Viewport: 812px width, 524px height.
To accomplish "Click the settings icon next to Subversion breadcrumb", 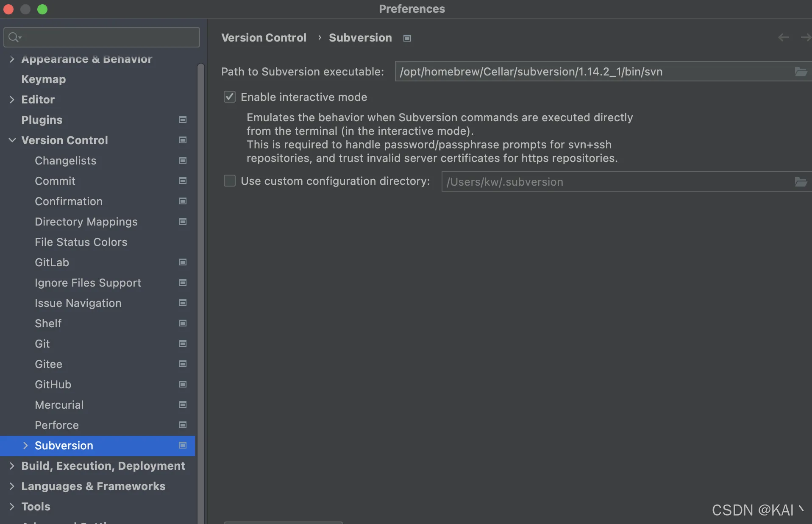I will 406,38.
